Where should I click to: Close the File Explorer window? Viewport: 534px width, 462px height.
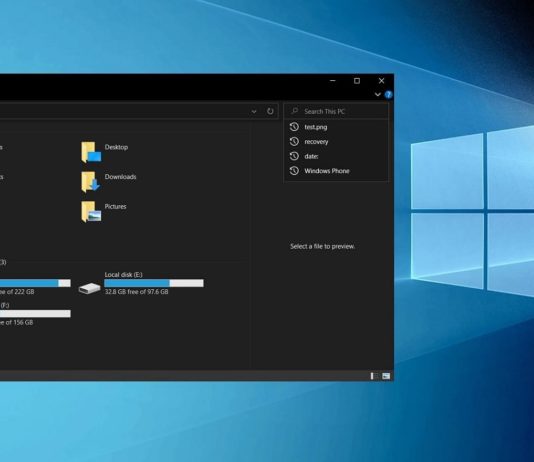click(381, 81)
